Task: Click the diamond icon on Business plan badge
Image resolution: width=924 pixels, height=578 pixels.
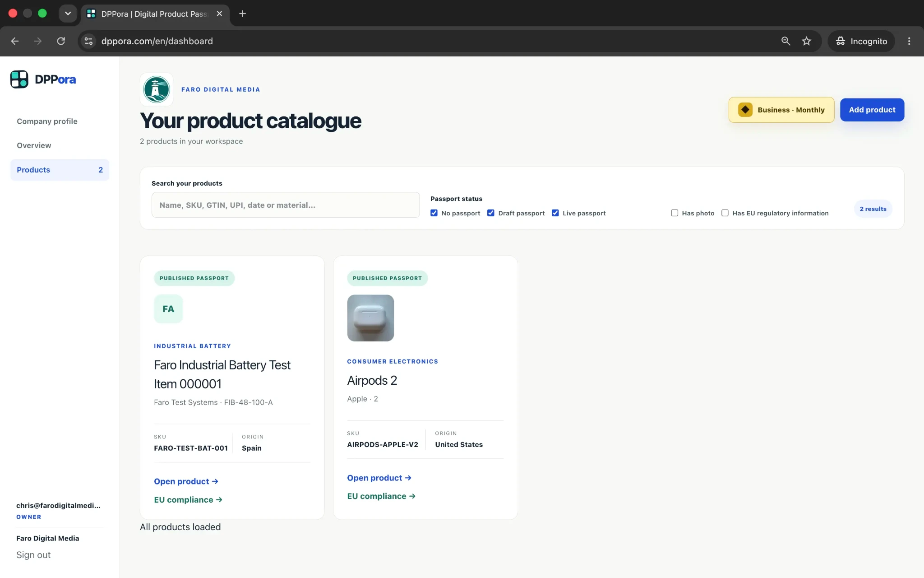Action: coord(745,110)
